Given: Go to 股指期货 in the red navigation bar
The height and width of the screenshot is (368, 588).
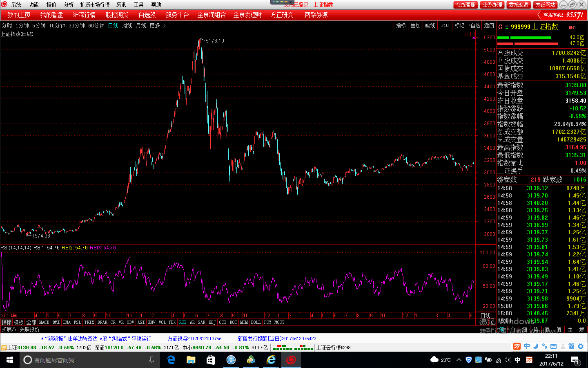Looking at the screenshot, I should coord(117,15).
